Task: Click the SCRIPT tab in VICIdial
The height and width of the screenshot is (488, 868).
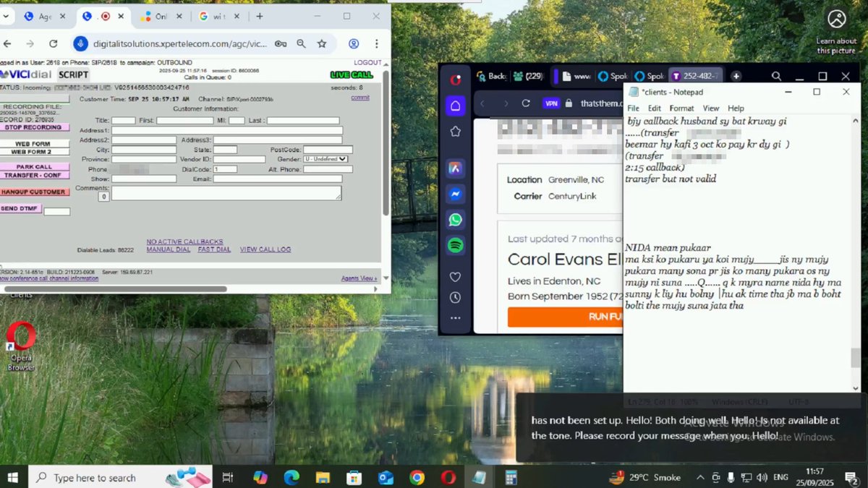Action: tap(73, 74)
